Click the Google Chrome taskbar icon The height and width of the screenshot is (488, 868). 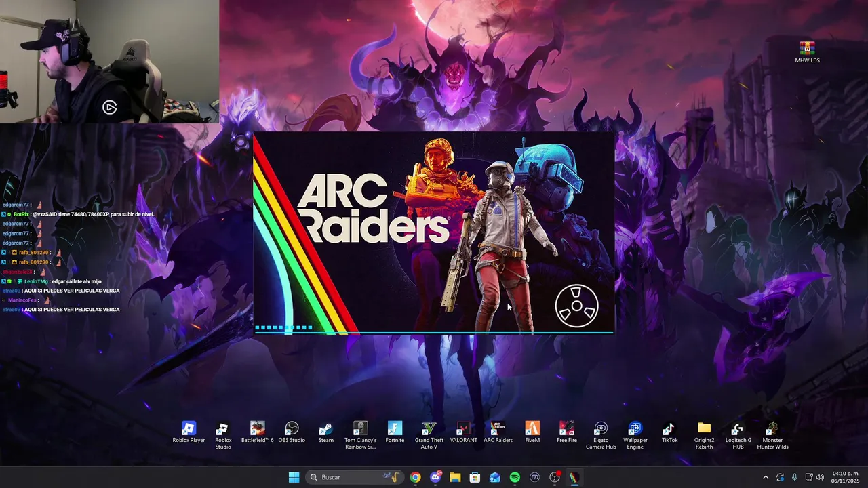[415, 477]
